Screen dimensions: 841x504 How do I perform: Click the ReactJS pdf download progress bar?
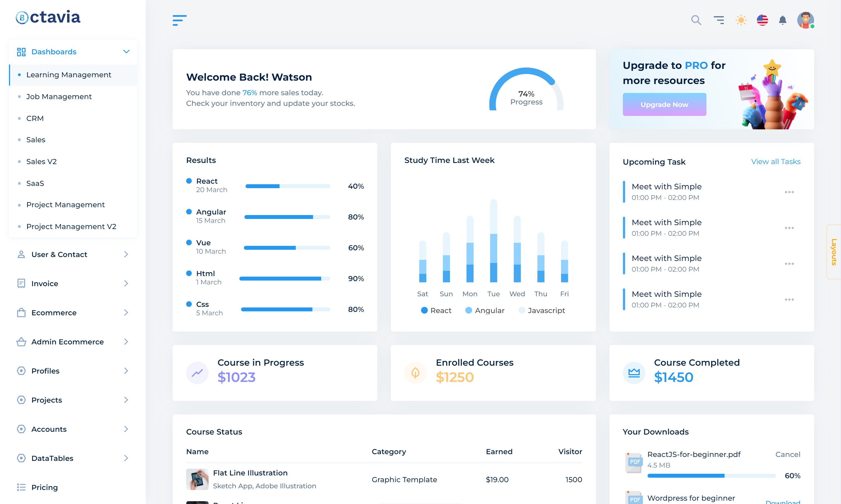[x=711, y=476]
